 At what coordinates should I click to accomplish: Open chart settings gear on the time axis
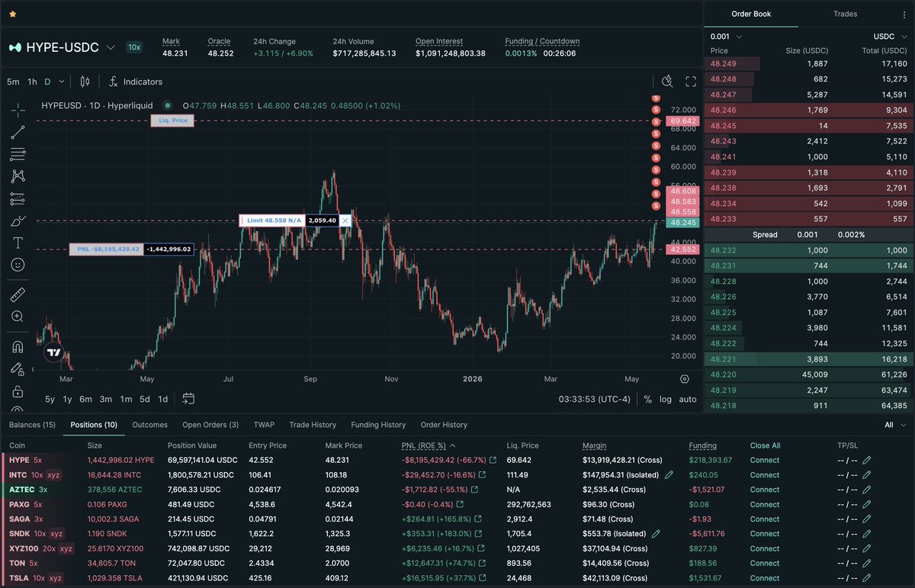click(x=685, y=379)
